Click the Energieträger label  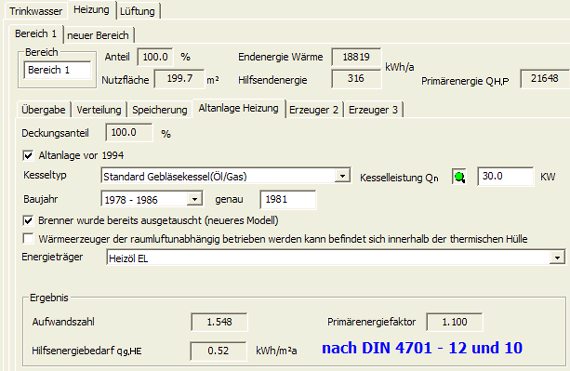coord(52,257)
